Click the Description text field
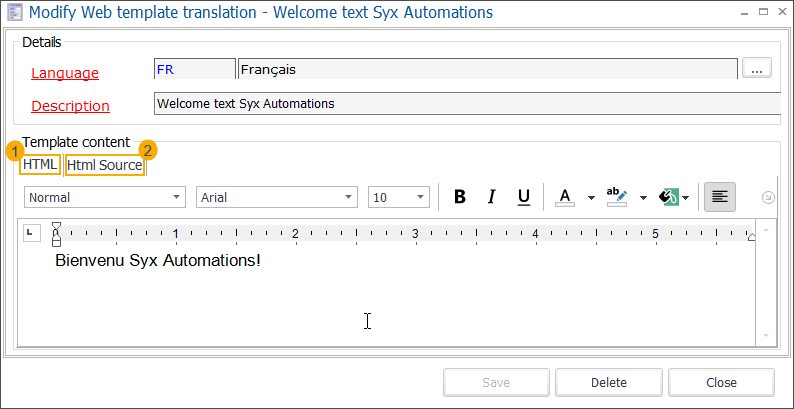 (467, 104)
